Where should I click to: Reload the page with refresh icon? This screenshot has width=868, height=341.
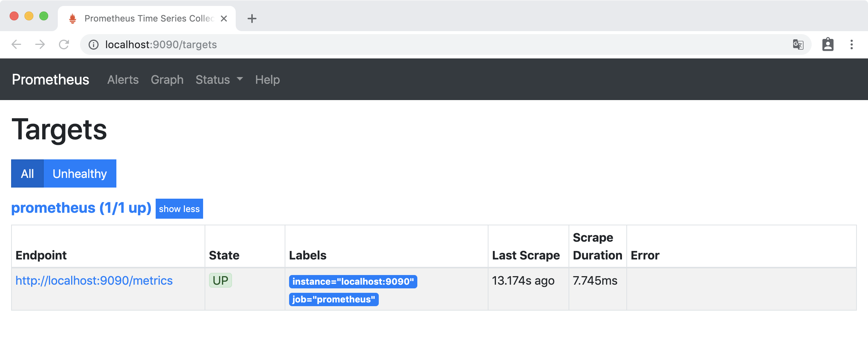(x=64, y=45)
